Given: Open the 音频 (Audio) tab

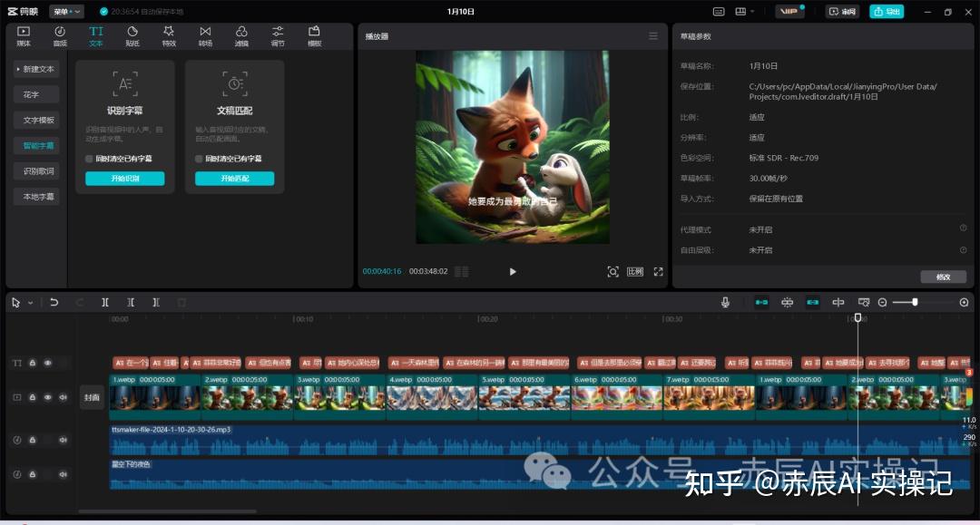Looking at the screenshot, I should pos(60,36).
